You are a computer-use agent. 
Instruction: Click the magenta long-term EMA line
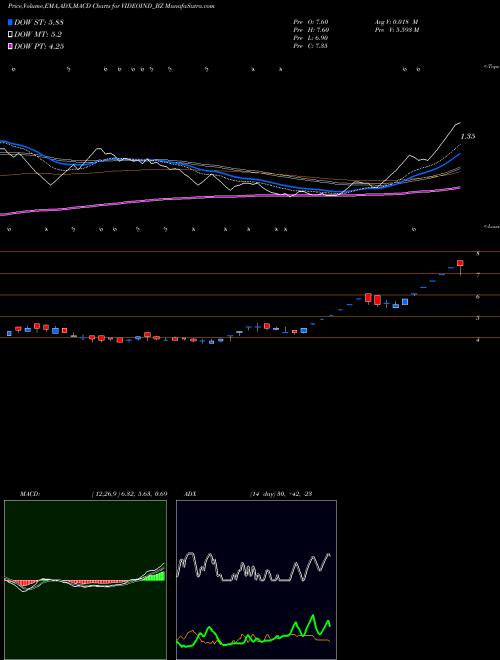[231, 196]
